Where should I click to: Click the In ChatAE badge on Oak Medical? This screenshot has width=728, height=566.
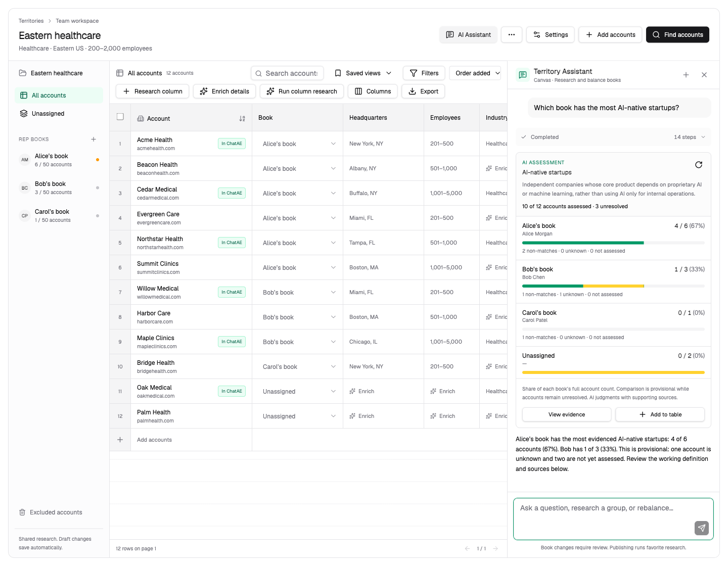tap(232, 391)
